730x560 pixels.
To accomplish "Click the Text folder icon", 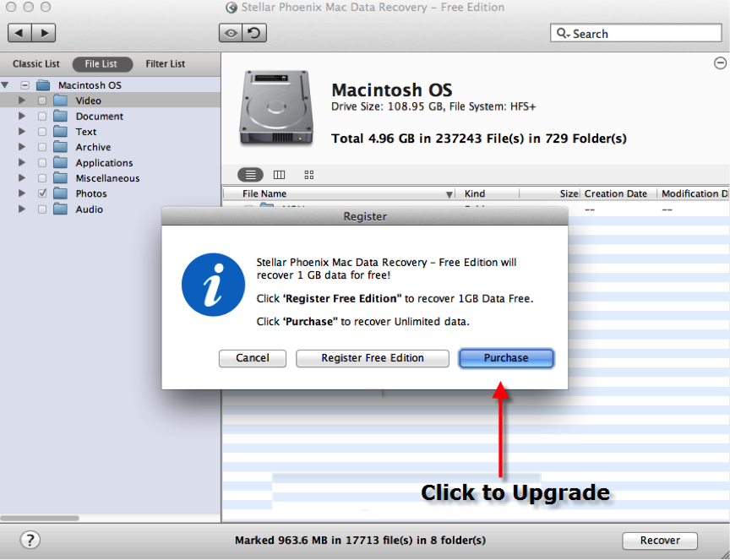I will pos(61,132).
